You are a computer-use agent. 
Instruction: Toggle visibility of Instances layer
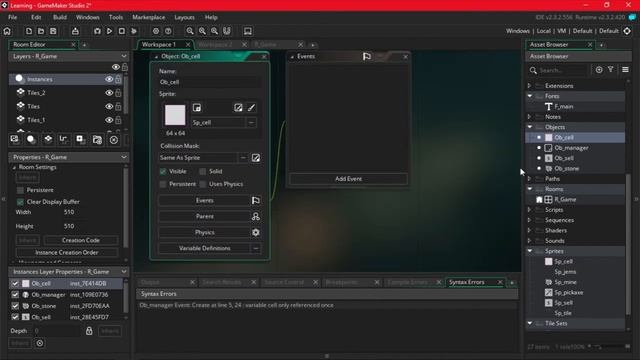[109, 79]
